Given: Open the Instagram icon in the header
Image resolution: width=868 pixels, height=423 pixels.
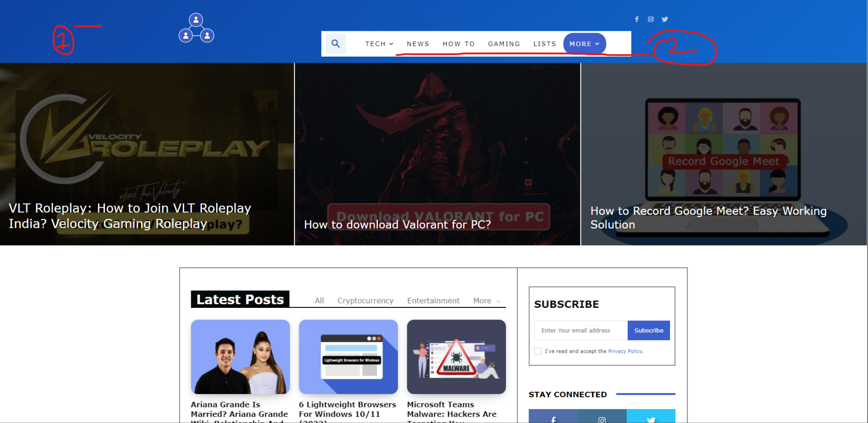Looking at the screenshot, I should click(x=651, y=19).
